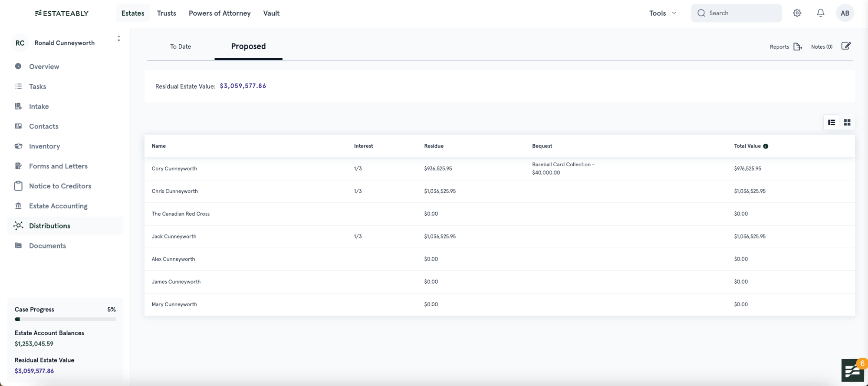Click the Notes edit icon
The image size is (868, 386).
coord(846,46)
